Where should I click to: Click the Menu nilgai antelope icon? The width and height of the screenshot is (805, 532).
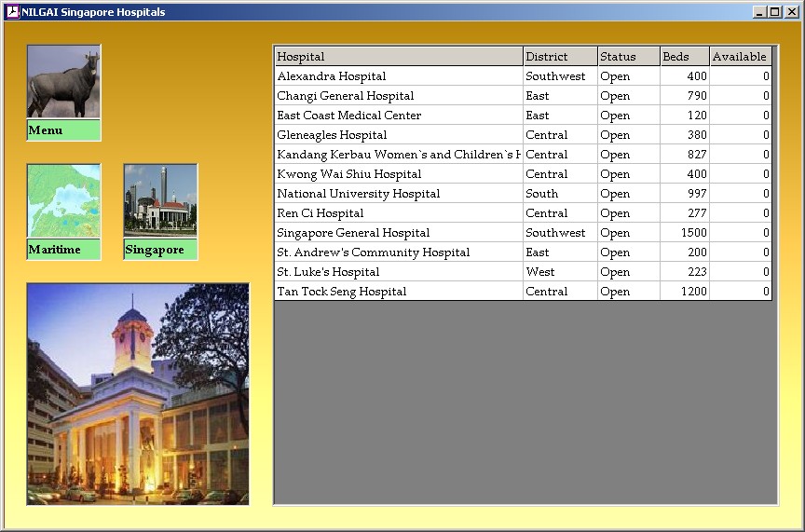click(63, 82)
